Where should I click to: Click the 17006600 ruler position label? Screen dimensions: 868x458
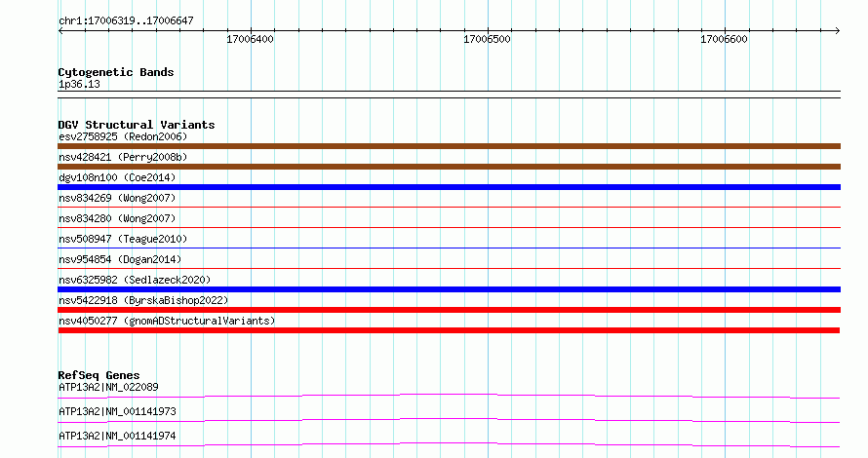(x=724, y=39)
